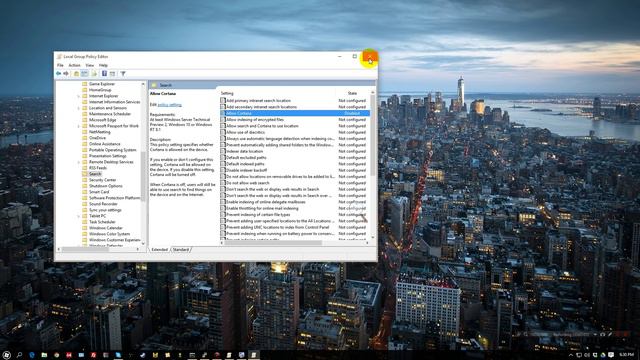The height and width of the screenshot is (360, 640).
Task: Open the View menu
Action: click(x=89, y=65)
